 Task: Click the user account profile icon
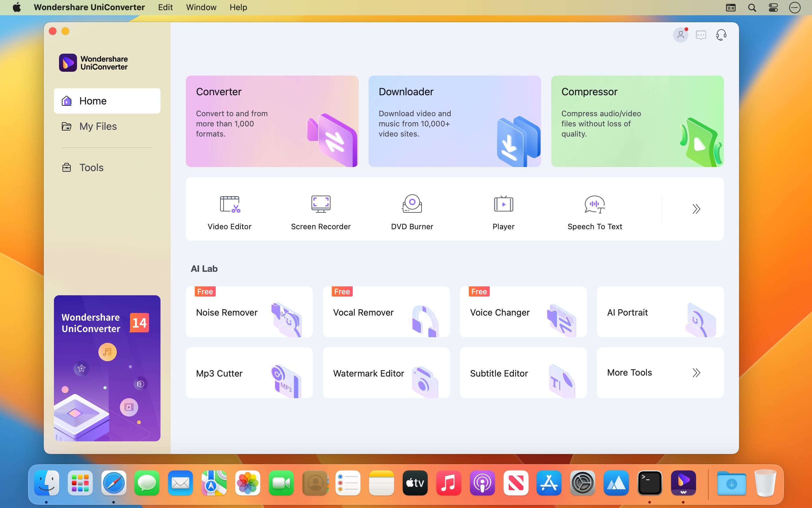click(680, 35)
